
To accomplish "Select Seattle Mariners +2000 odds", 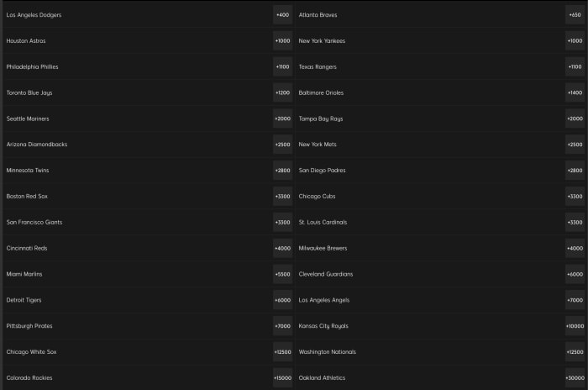I will (282, 119).
